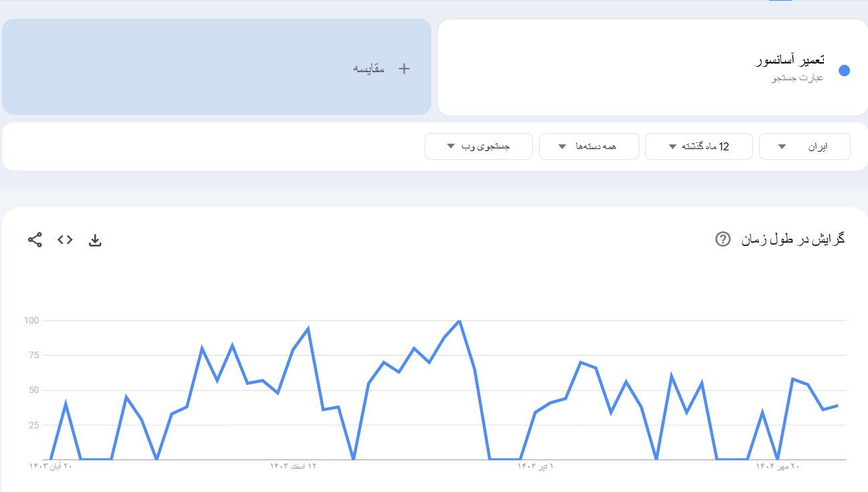Click the download CSV icon above the chart
The image size is (868, 492).
[x=95, y=239]
